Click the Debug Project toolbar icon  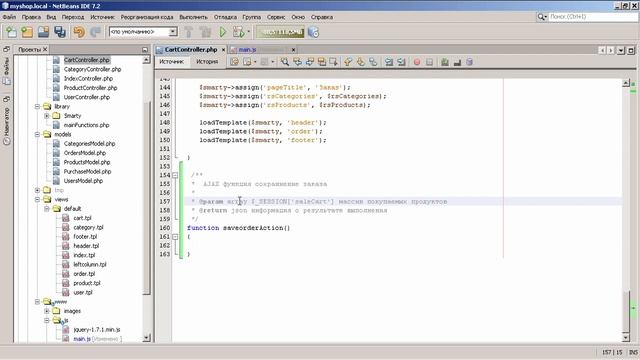(238, 32)
